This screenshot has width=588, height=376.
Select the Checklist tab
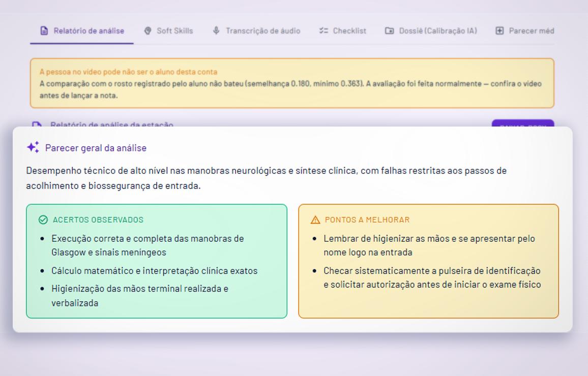tap(342, 30)
